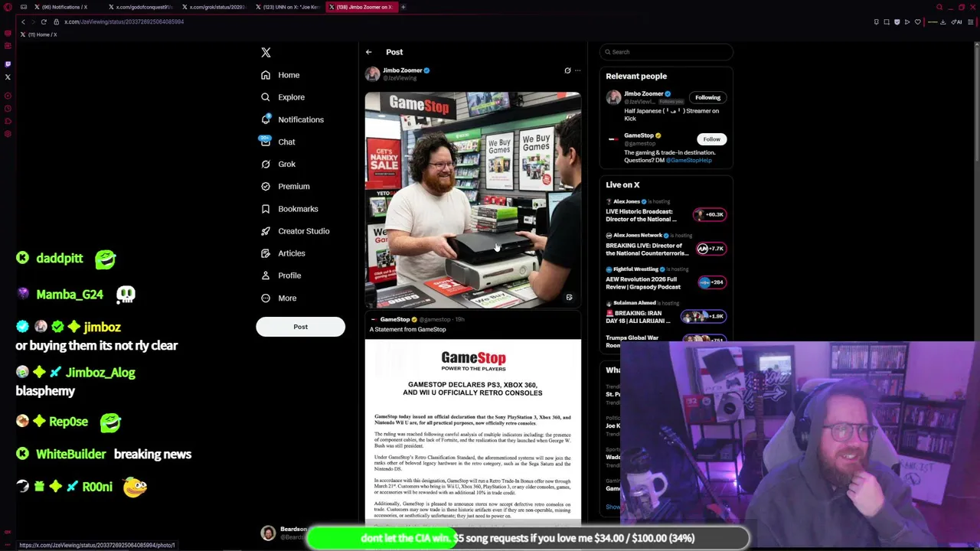The image size is (980, 551).
Task: Click the tab list icon left of tabs
Action: [24, 7]
